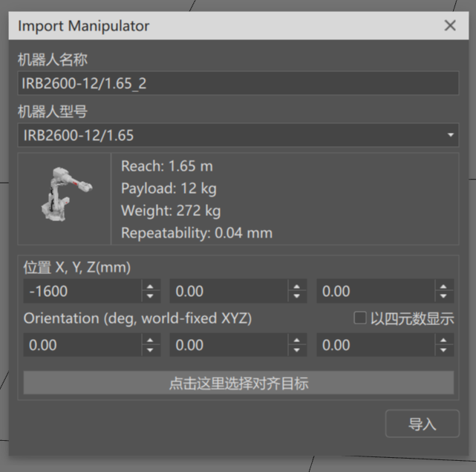Click the position Y value field
The width and height of the screenshot is (476, 472).
coord(229,291)
